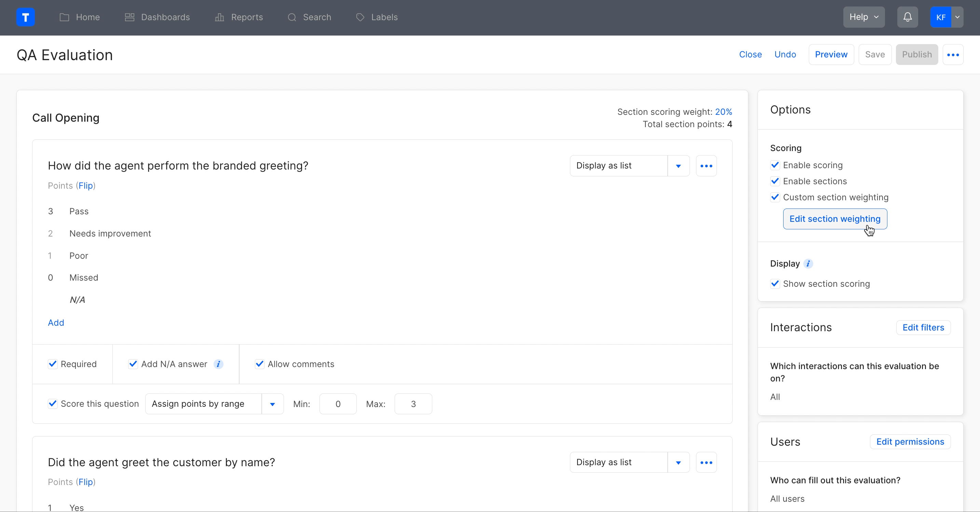Open ellipsis menu for branded greeting question
The image size is (980, 512).
(x=706, y=166)
